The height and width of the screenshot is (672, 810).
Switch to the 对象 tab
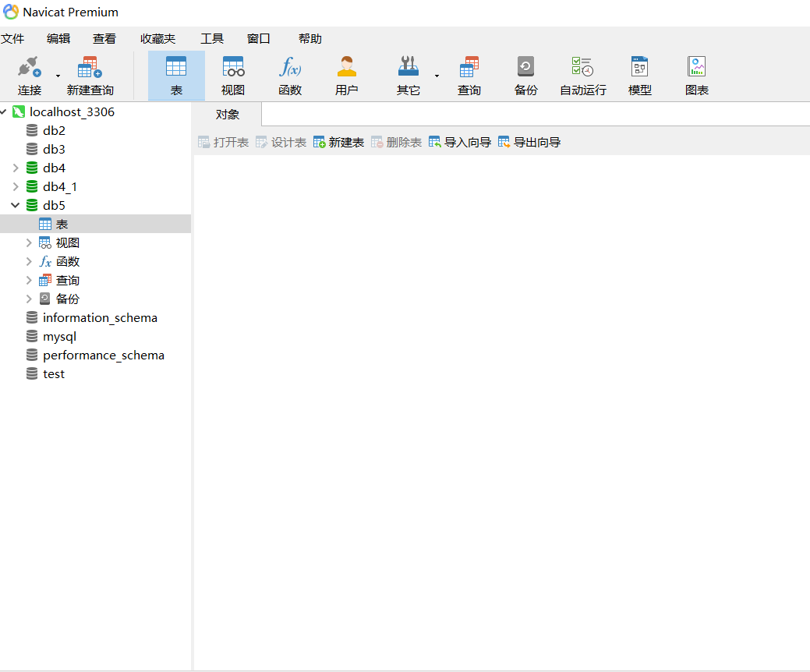(228, 114)
